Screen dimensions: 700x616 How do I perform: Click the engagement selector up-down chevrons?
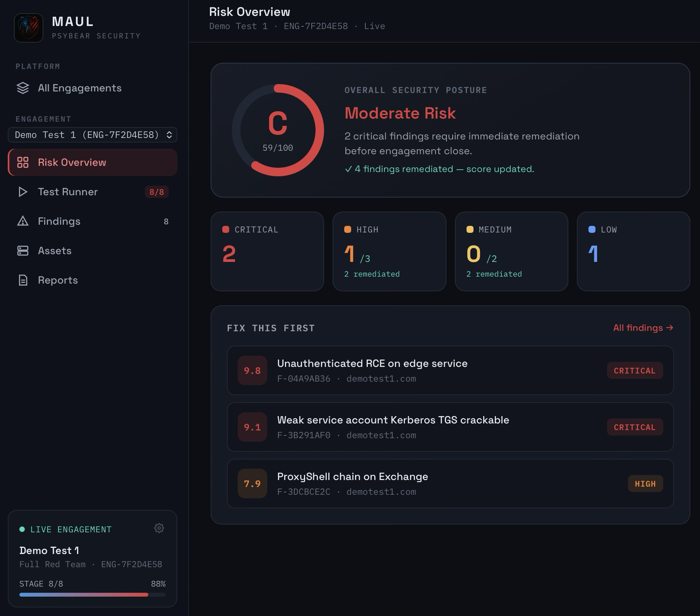point(169,135)
